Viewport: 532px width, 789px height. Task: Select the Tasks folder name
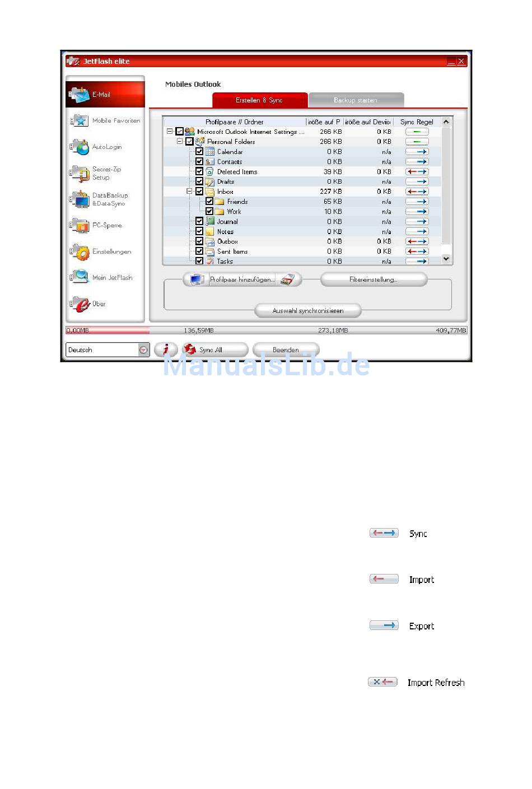point(225,262)
